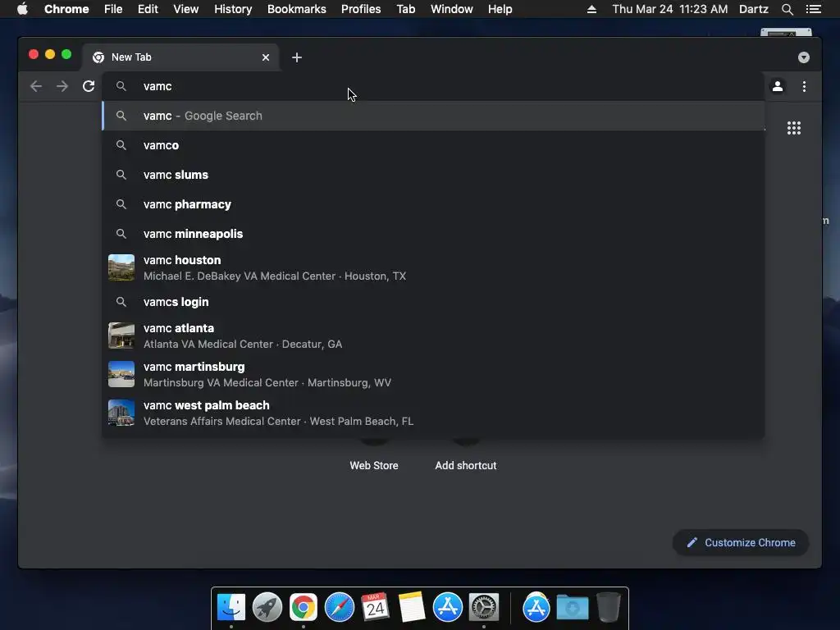Open Finder from the Dock
The height and width of the screenshot is (630, 840).
point(231,608)
